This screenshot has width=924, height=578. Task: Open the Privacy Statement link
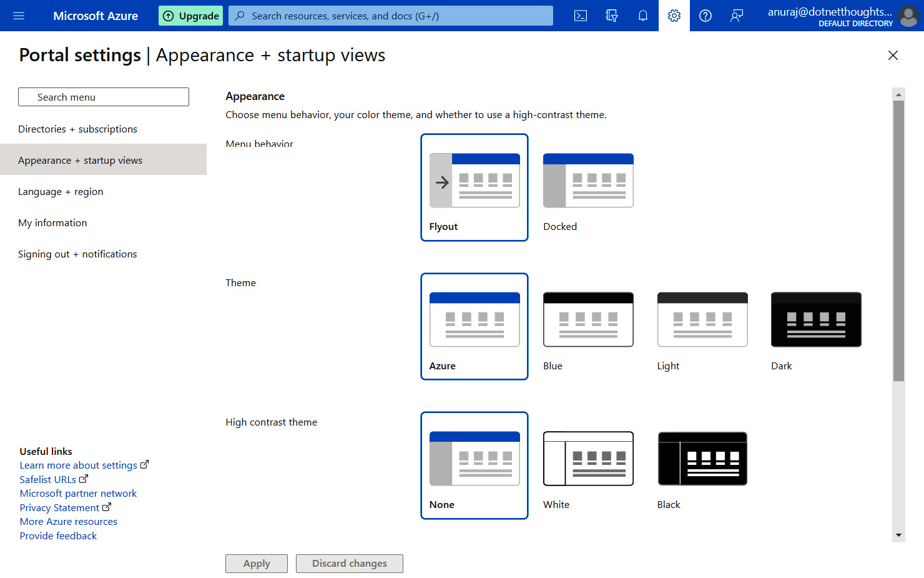click(x=65, y=507)
